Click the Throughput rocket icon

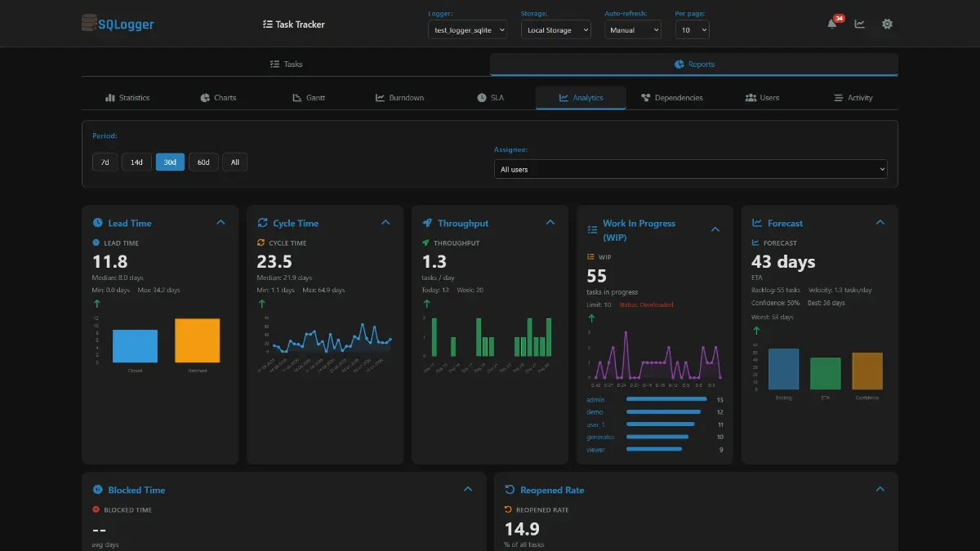coord(427,223)
